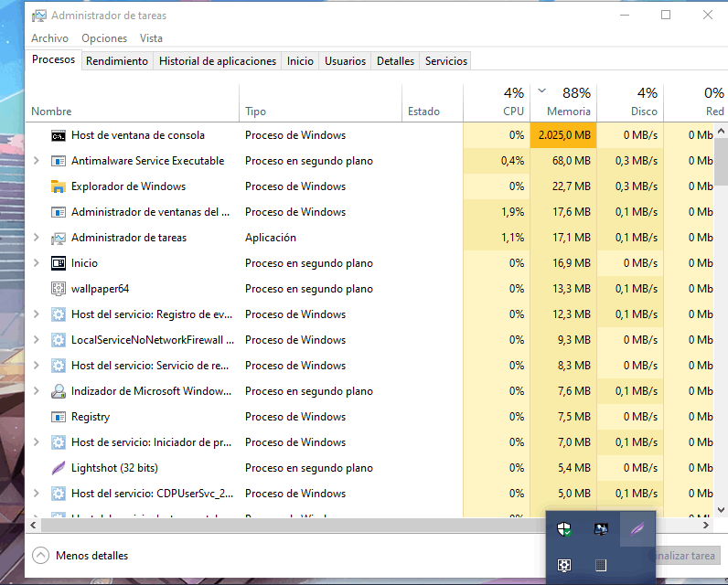Open Windows Security shield tray icon
The width and height of the screenshot is (728, 585).
point(564,529)
